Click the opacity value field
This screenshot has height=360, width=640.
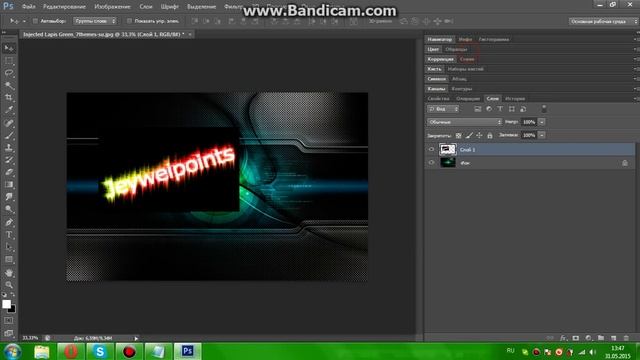[529, 122]
